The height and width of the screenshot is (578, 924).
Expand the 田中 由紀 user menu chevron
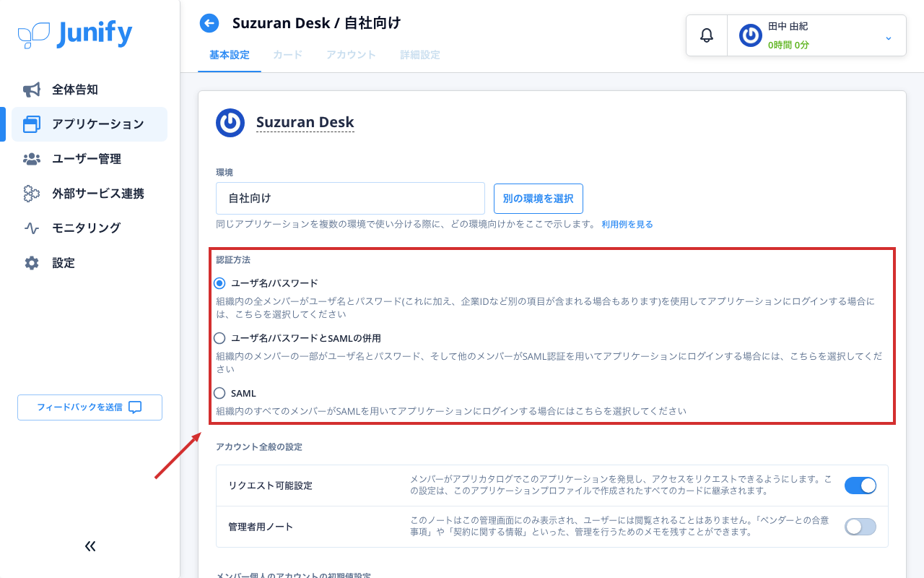click(x=889, y=38)
